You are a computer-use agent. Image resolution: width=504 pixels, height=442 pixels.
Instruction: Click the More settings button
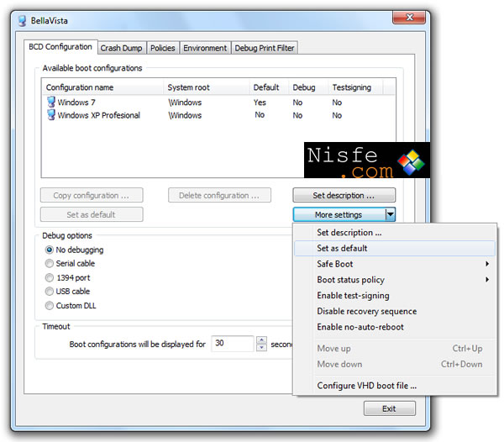[339, 214]
